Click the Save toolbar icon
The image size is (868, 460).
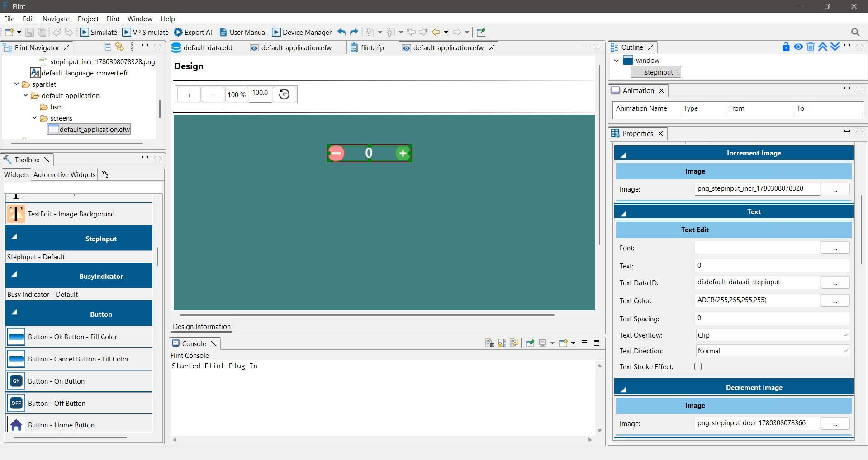tap(29, 32)
